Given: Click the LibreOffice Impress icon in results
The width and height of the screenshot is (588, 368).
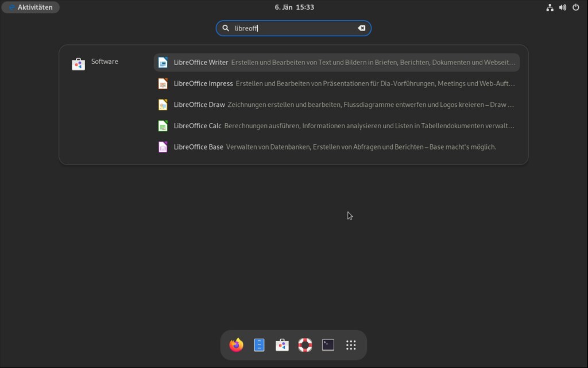Looking at the screenshot, I should (x=163, y=83).
